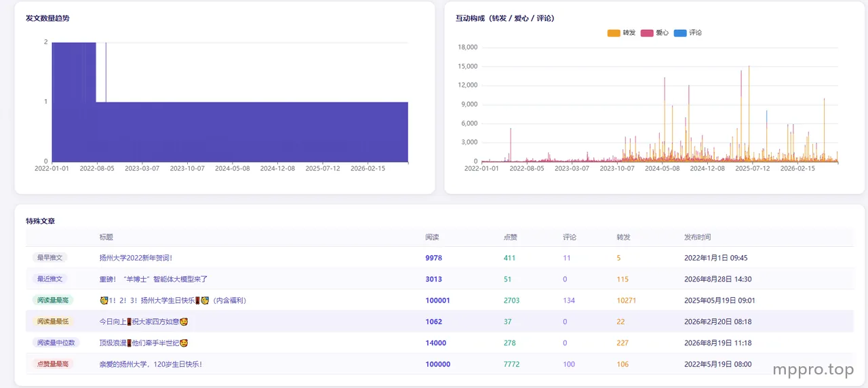Select the 最早推文 tag
Viewport: 868px width, 388px height.
tap(50, 258)
